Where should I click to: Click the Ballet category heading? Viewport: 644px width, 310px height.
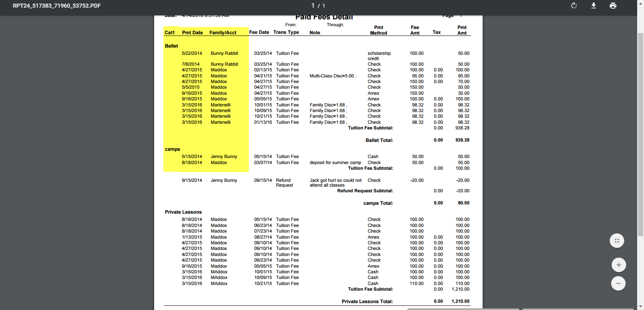171,46
